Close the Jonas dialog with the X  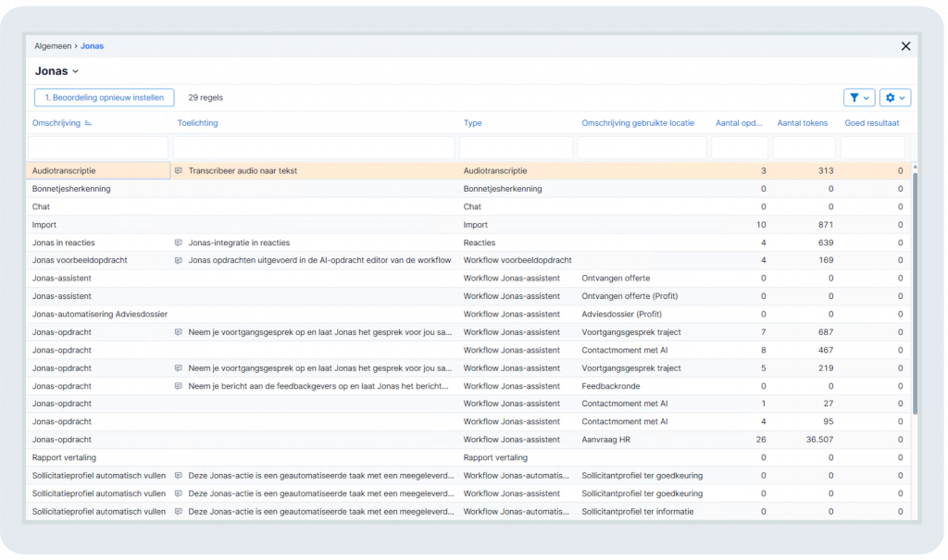click(x=905, y=46)
